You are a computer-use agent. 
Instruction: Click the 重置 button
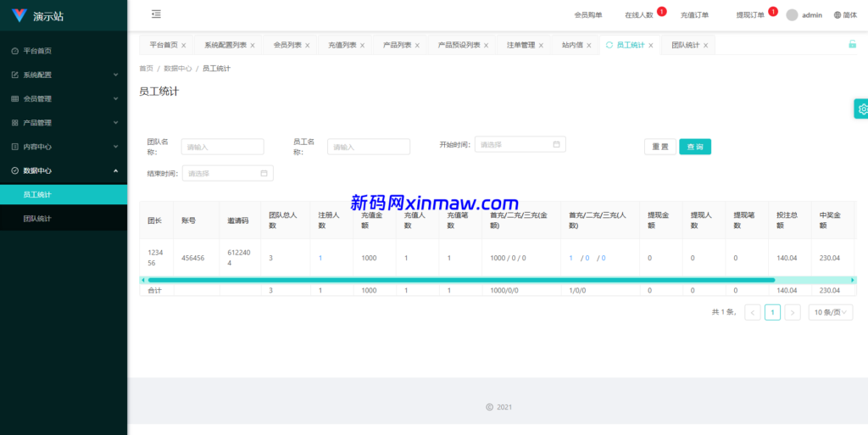[659, 147]
